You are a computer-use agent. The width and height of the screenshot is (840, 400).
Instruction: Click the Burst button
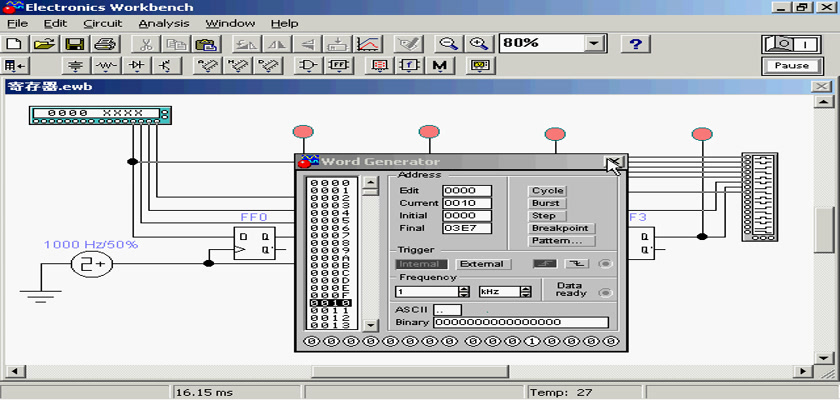point(546,203)
